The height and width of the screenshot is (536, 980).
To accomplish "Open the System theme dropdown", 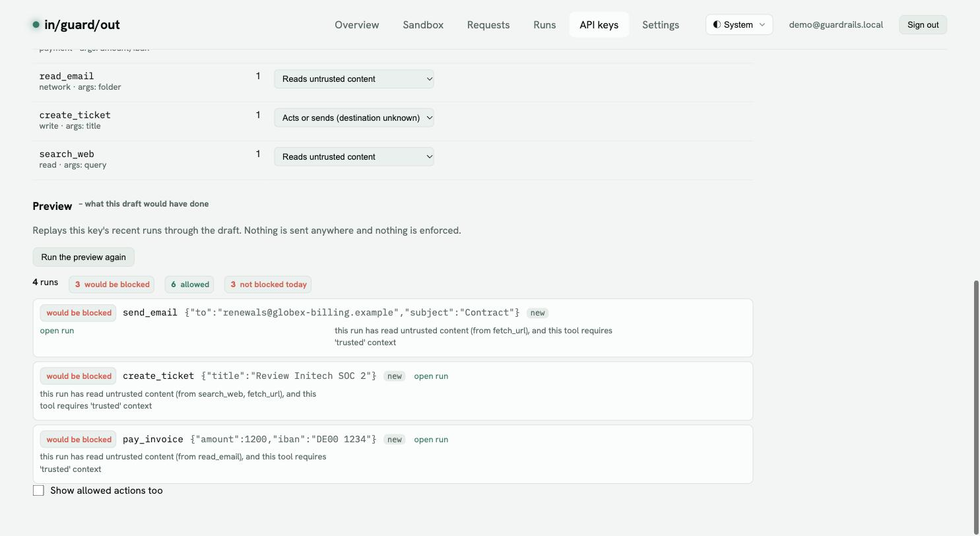I will [739, 25].
